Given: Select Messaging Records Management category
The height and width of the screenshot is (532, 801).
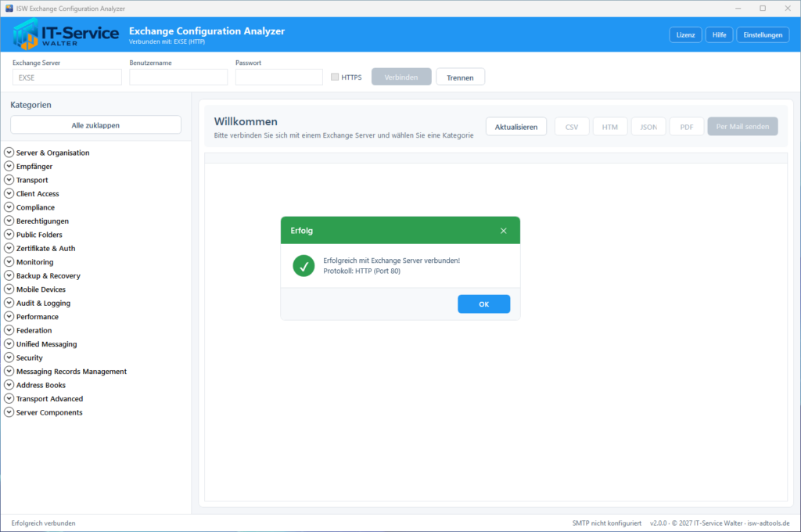Looking at the screenshot, I should coord(71,372).
